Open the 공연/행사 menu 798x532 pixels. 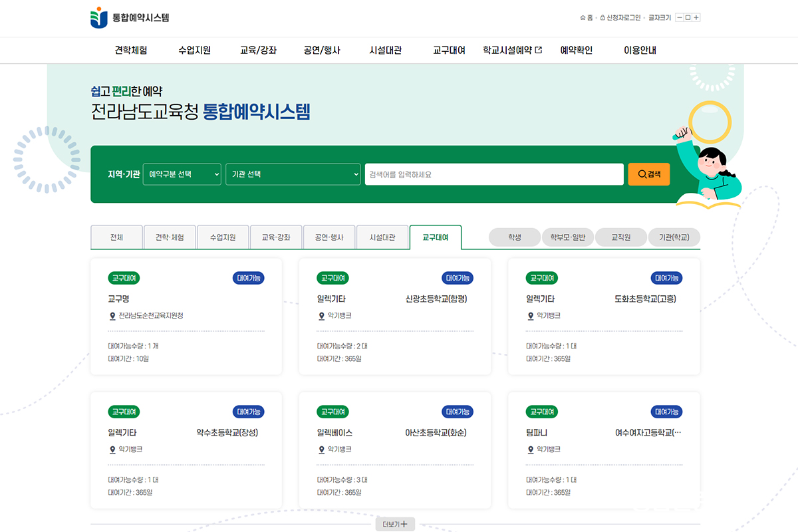(x=322, y=50)
